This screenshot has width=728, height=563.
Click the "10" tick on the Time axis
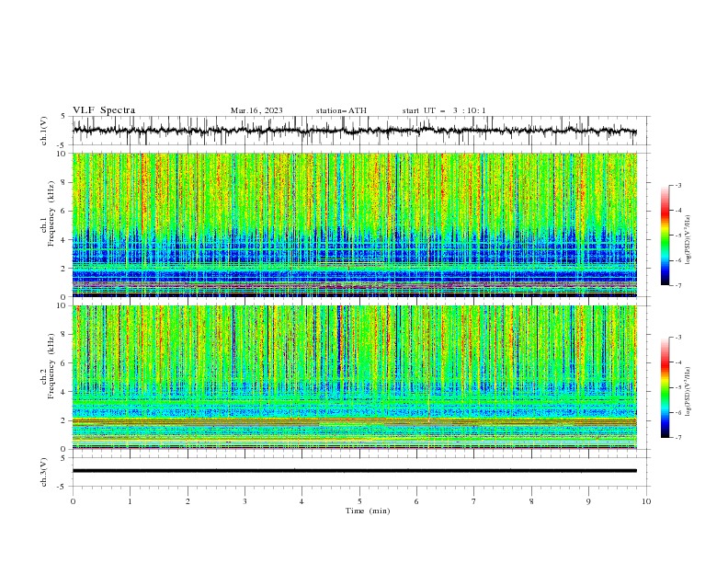(x=646, y=501)
